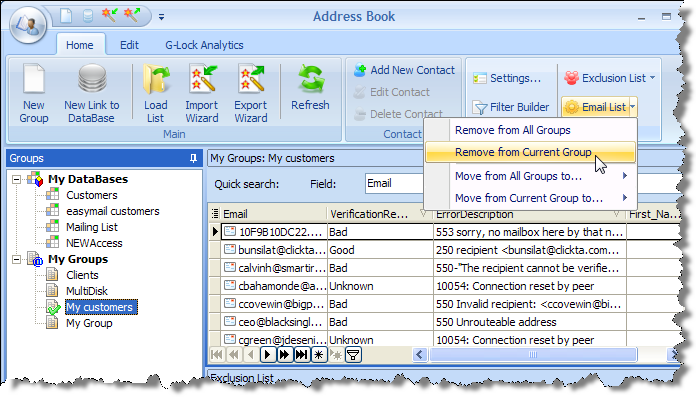Viewport: 696px width, 397px height.
Task: Jump to last record in navigator
Action: click(x=301, y=355)
